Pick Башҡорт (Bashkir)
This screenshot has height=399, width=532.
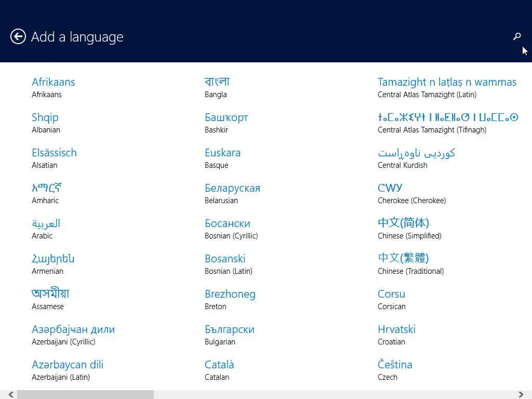point(227,123)
